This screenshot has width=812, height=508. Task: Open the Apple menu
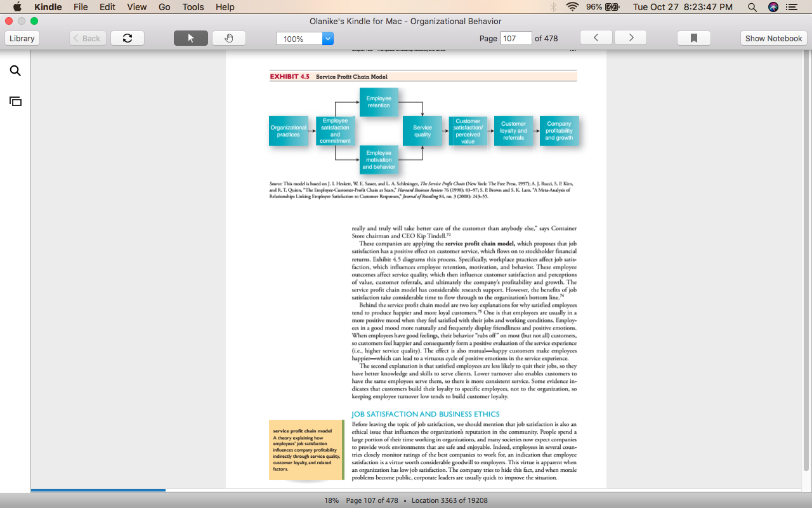(x=17, y=7)
